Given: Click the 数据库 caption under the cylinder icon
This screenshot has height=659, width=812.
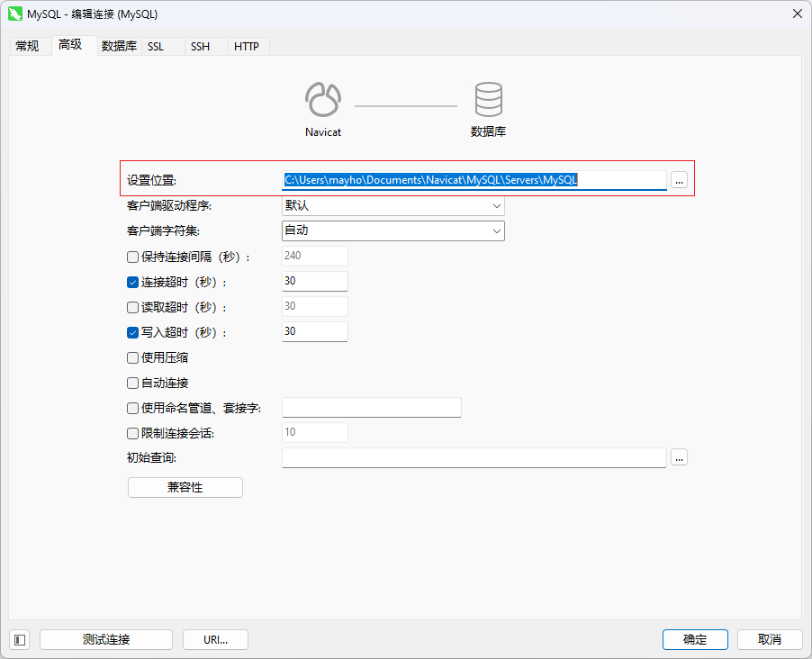Looking at the screenshot, I should [x=488, y=131].
